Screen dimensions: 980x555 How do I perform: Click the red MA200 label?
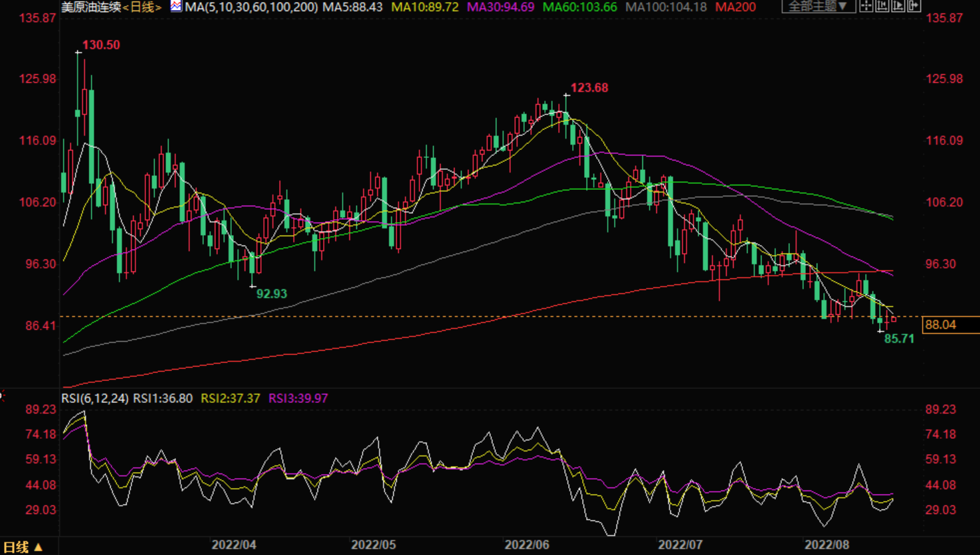(x=735, y=7)
